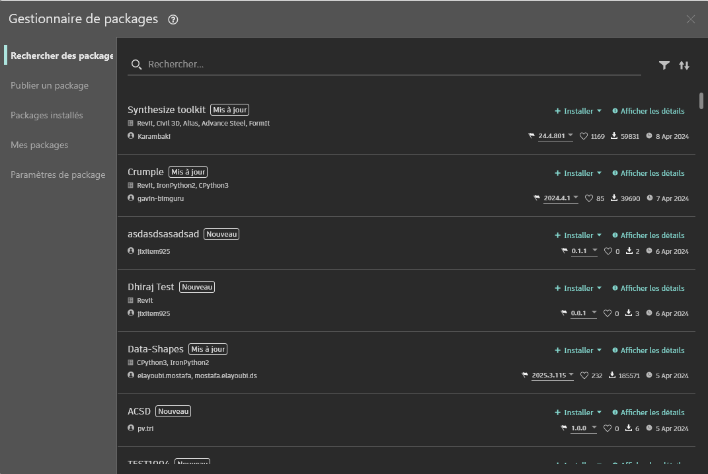Click the author icon beside pv.tri
Viewport: 708px width, 474px height.
coord(131,428)
